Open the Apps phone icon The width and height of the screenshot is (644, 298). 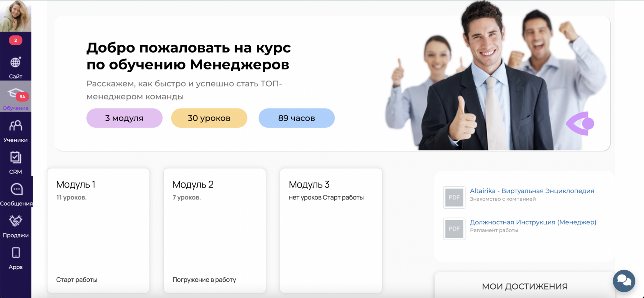[16, 252]
